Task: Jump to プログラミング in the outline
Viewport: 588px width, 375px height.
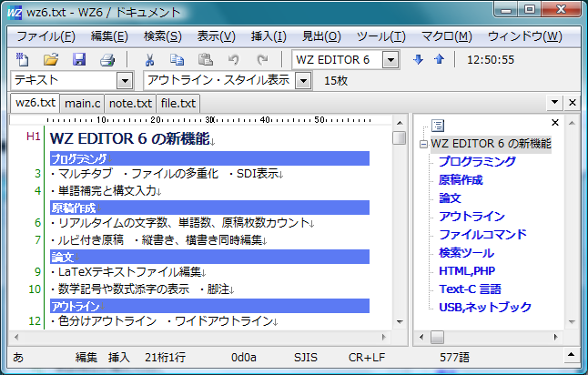Action: click(x=477, y=161)
